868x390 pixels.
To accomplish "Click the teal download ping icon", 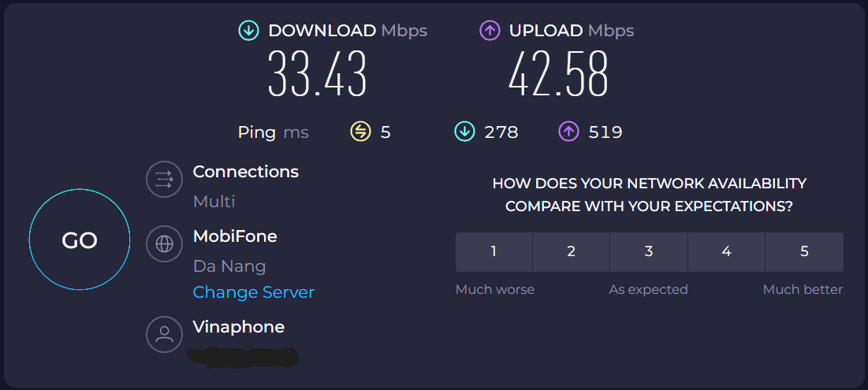I will click(x=464, y=132).
